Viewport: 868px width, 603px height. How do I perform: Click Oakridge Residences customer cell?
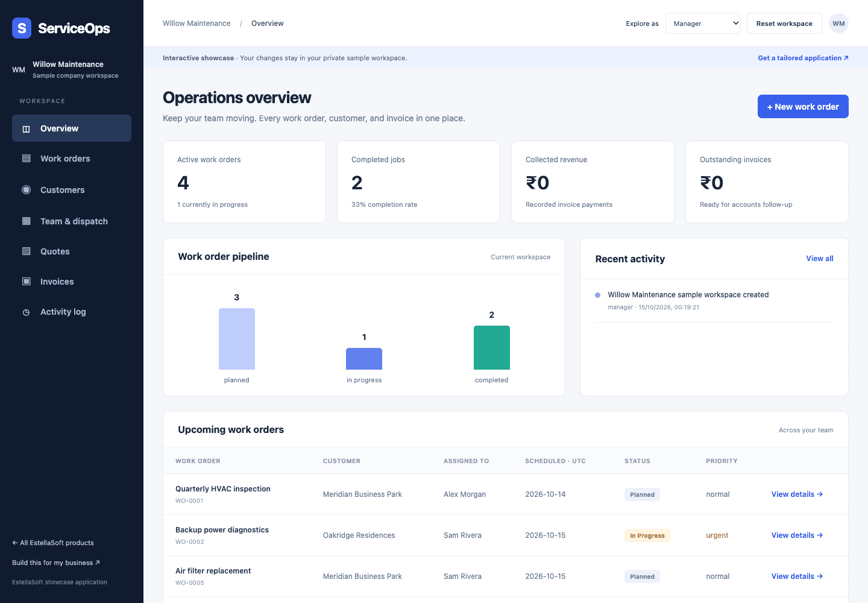[359, 535]
